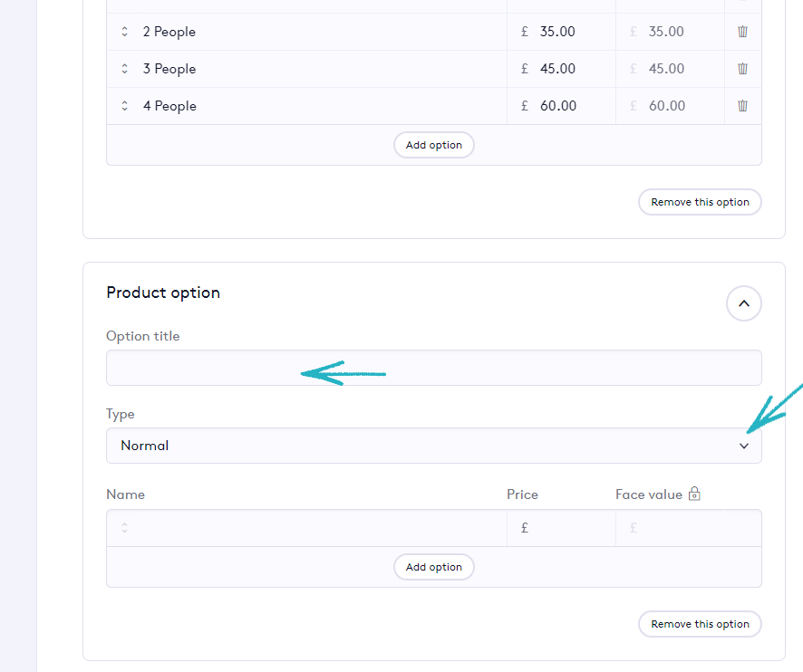Image resolution: width=803 pixels, height=672 pixels.
Task: Collapse the Product option section
Action: (x=743, y=303)
